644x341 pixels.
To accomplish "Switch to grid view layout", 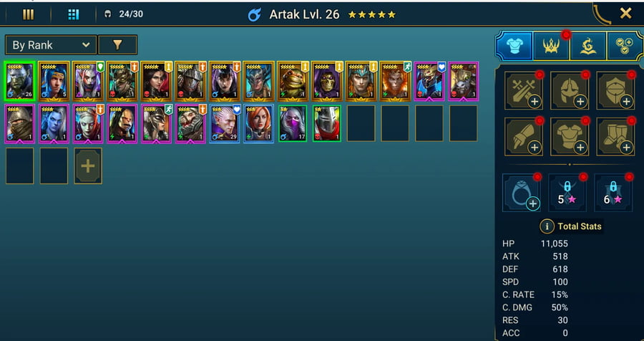I will [x=73, y=15].
